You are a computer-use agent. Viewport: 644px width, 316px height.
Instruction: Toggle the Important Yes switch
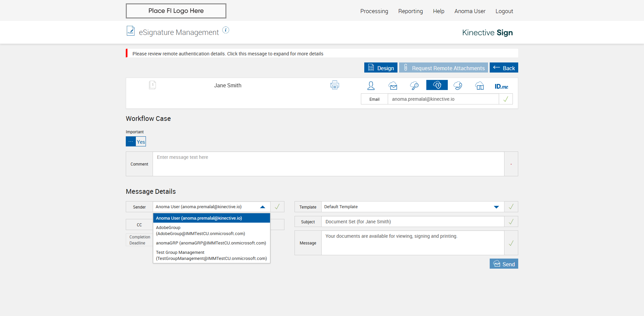tap(136, 141)
